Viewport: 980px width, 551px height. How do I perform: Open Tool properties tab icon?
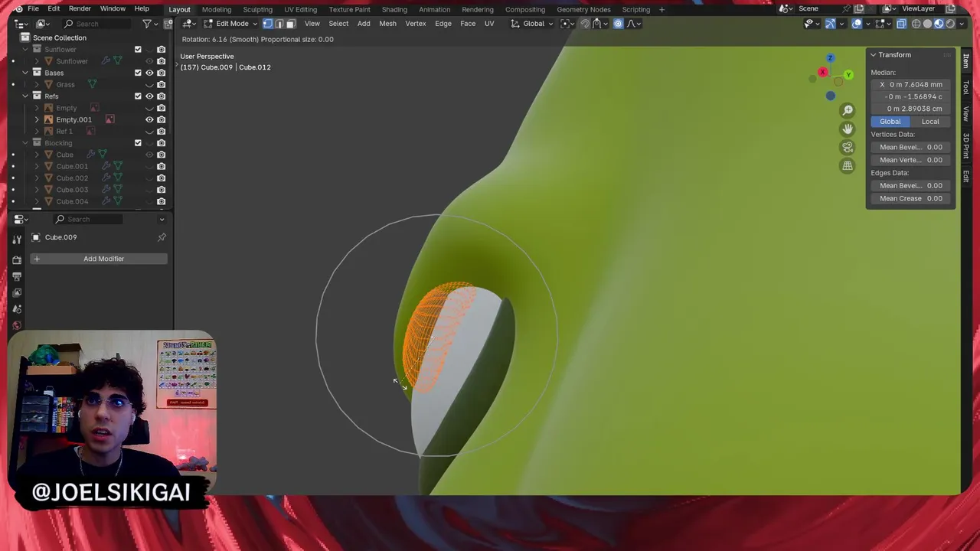point(17,240)
